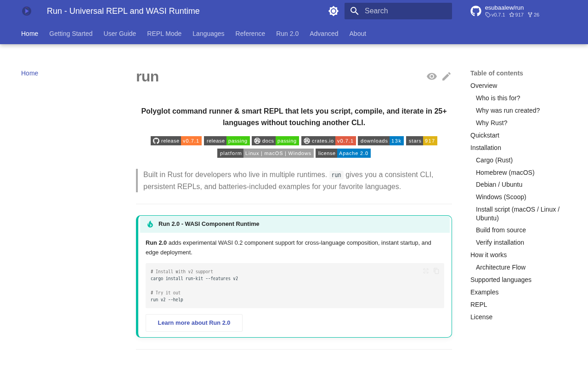Open the esubaalew/run GitHub repository
Viewport: 588px width, 368px height.
pos(505,11)
